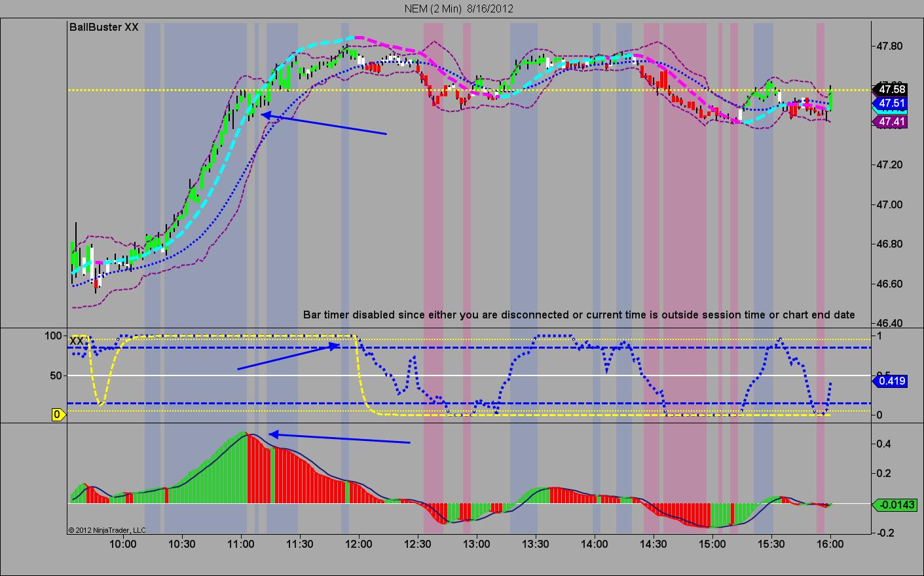Click the purple 47.41 price marker

pos(891,121)
